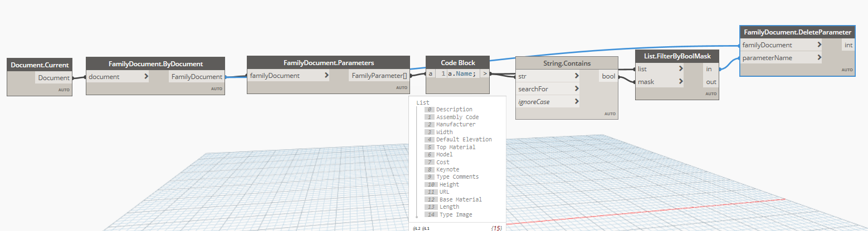Click AUTO lacing label on String.Contains

[609, 114]
